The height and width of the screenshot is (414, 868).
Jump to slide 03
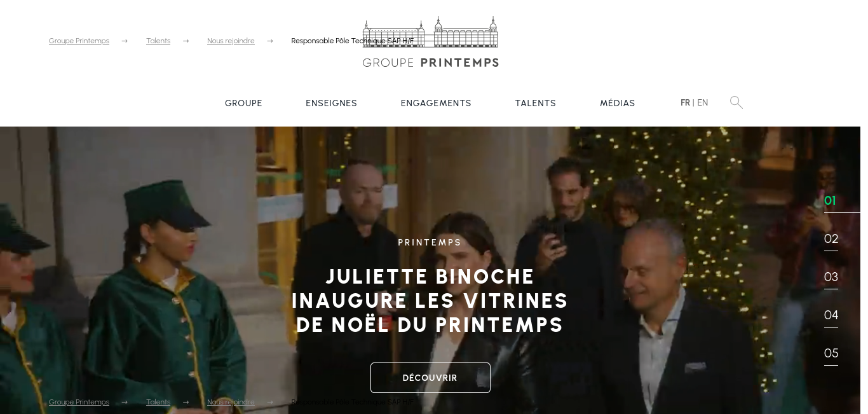(831, 277)
